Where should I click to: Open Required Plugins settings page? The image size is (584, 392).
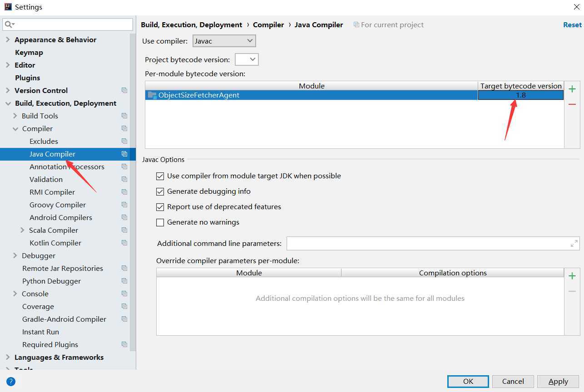pyautogui.click(x=50, y=344)
